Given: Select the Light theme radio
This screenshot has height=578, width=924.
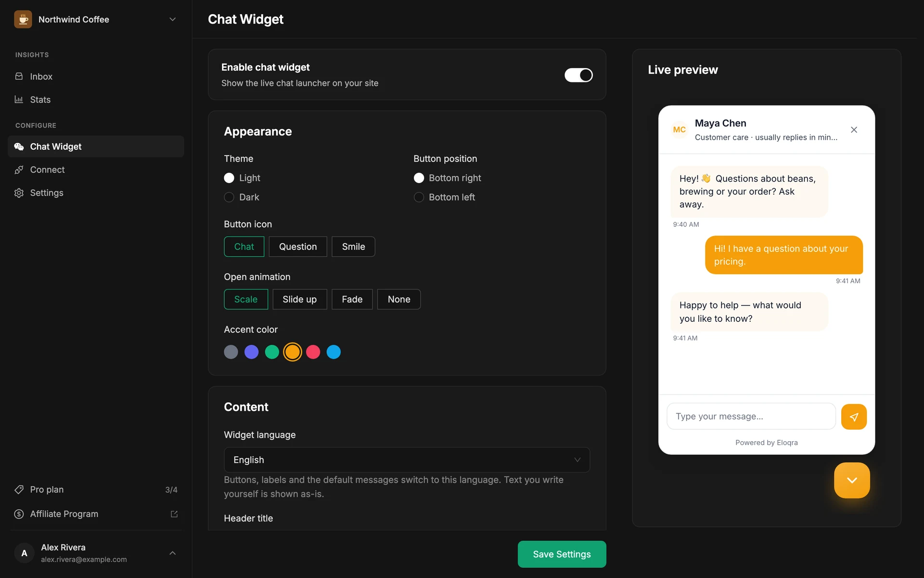Looking at the screenshot, I should click(229, 178).
